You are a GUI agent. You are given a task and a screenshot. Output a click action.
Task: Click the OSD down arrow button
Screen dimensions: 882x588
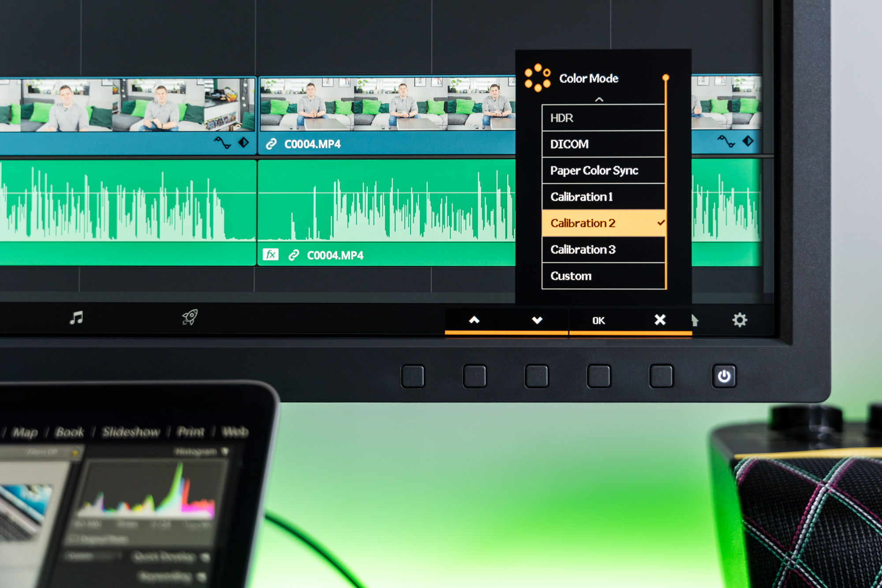click(x=537, y=320)
